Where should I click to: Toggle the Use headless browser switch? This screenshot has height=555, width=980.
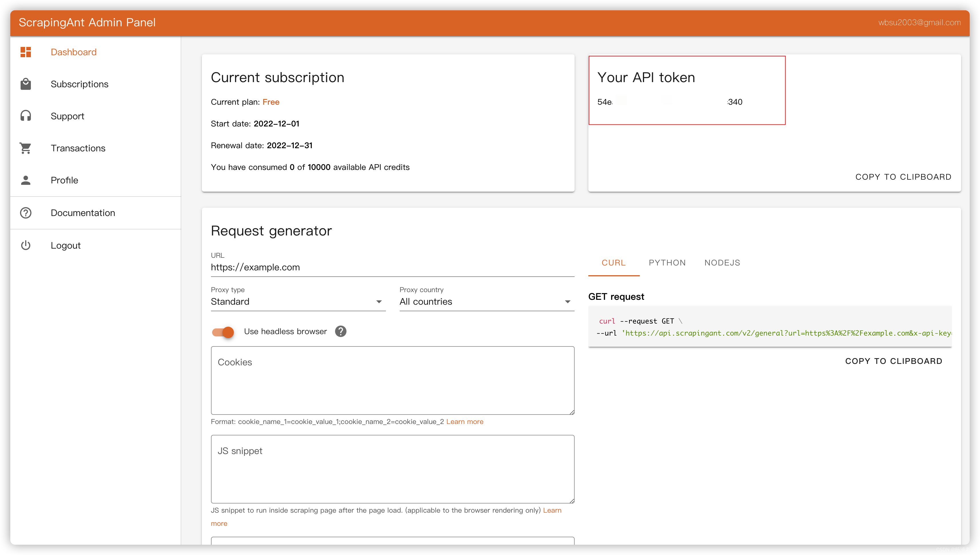[223, 332]
